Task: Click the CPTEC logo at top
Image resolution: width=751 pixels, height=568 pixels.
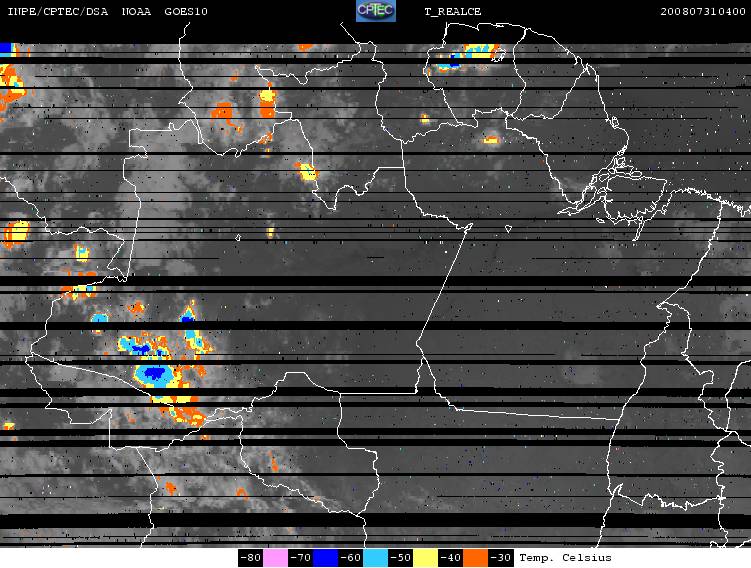Action: click(x=376, y=11)
